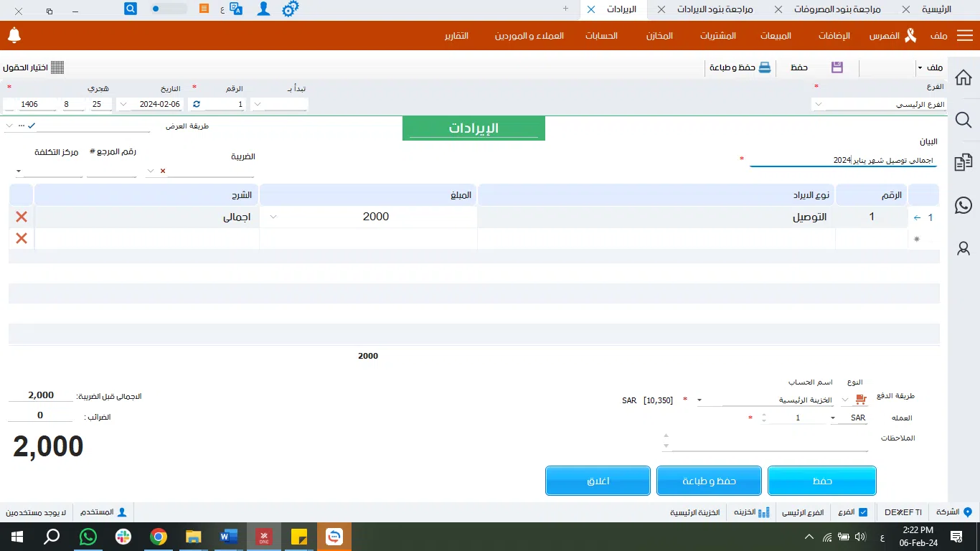Screen dimensions: 980x551
Task: Click the refresh icon beside number field
Action: pos(197,104)
